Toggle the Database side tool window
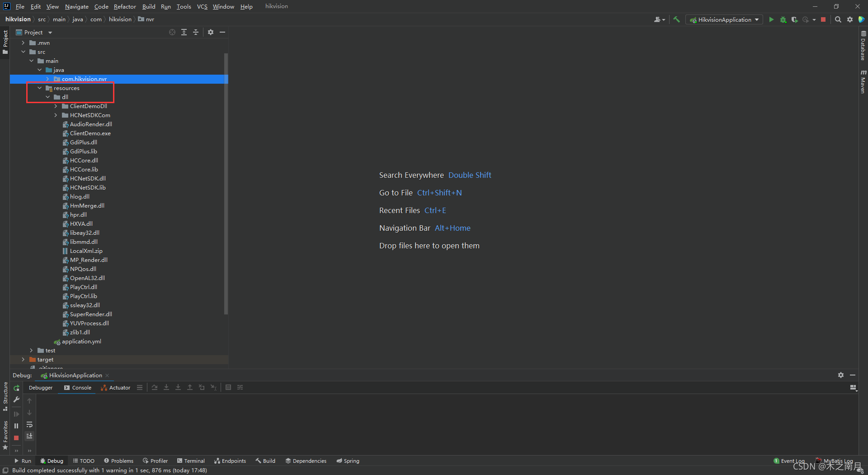 click(863, 46)
